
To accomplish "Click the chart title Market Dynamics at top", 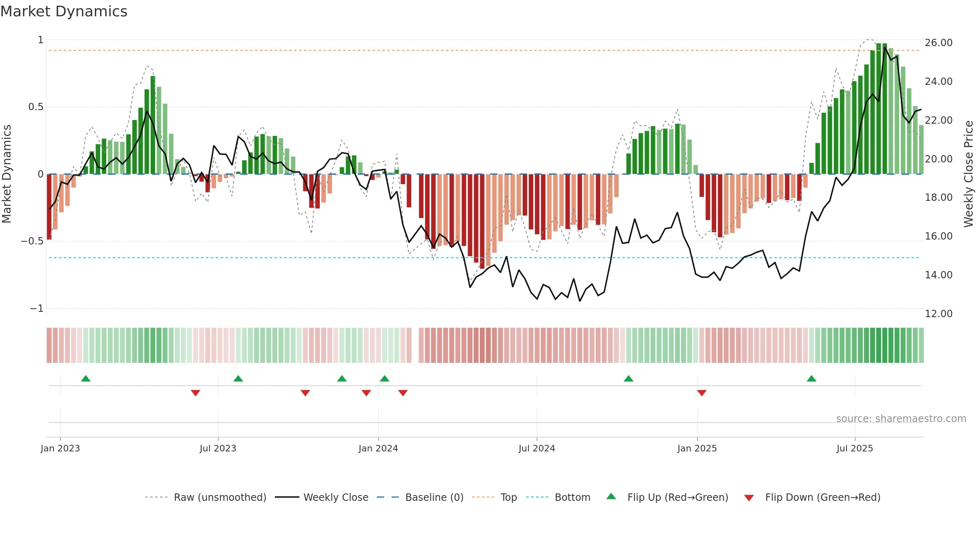I will 64,11.
